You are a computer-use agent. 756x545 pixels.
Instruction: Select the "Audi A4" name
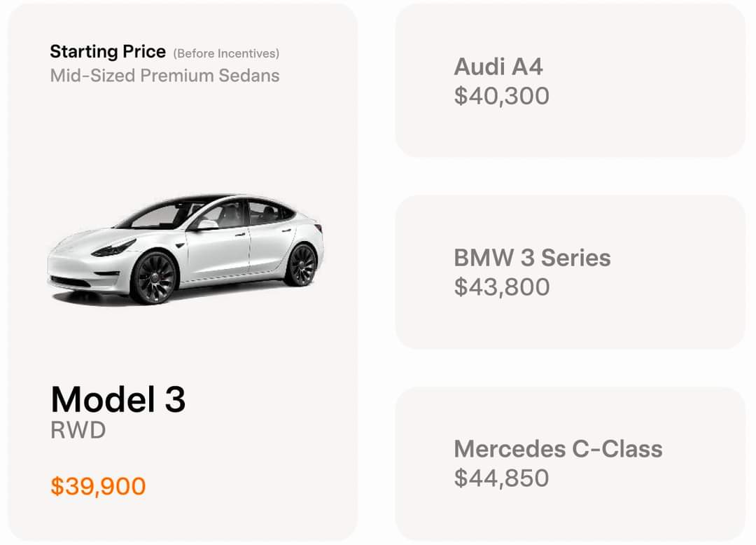pyautogui.click(x=498, y=67)
